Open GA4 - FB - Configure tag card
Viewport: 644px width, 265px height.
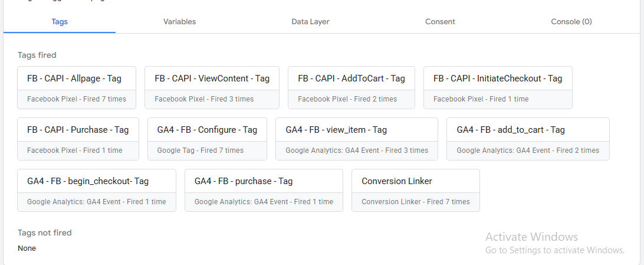coord(207,139)
